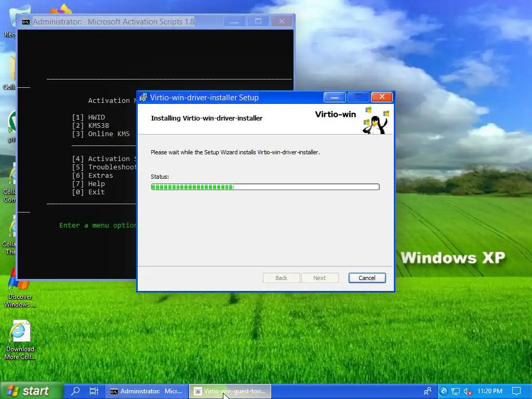The height and width of the screenshot is (399, 532).
Task: Close the Microsoft Activation Scripts window
Action: [282, 21]
